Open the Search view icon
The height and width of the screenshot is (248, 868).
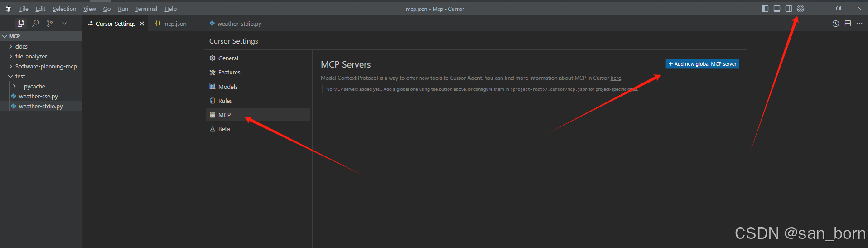(35, 24)
